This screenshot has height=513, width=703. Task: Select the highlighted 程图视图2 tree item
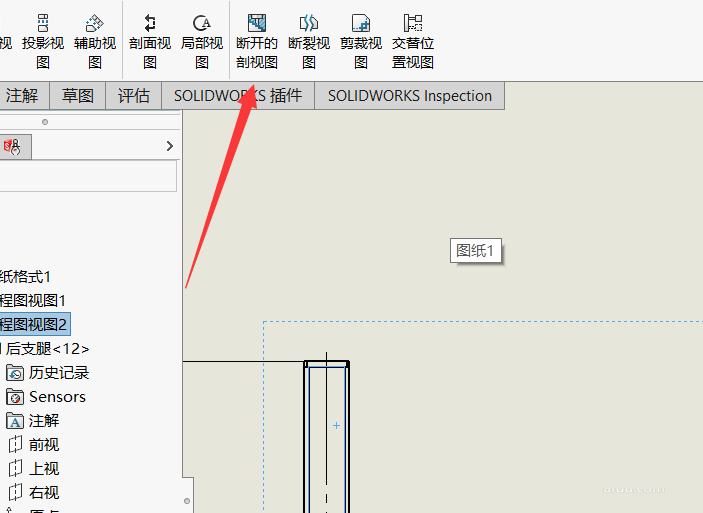(x=34, y=324)
